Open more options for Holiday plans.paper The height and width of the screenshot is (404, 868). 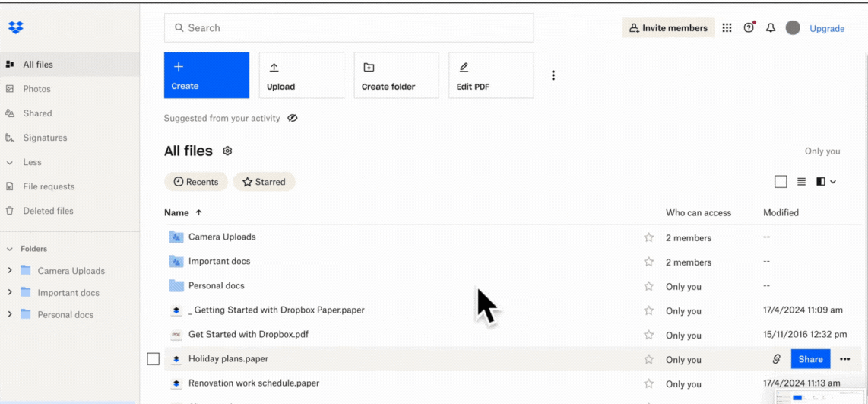(844, 359)
